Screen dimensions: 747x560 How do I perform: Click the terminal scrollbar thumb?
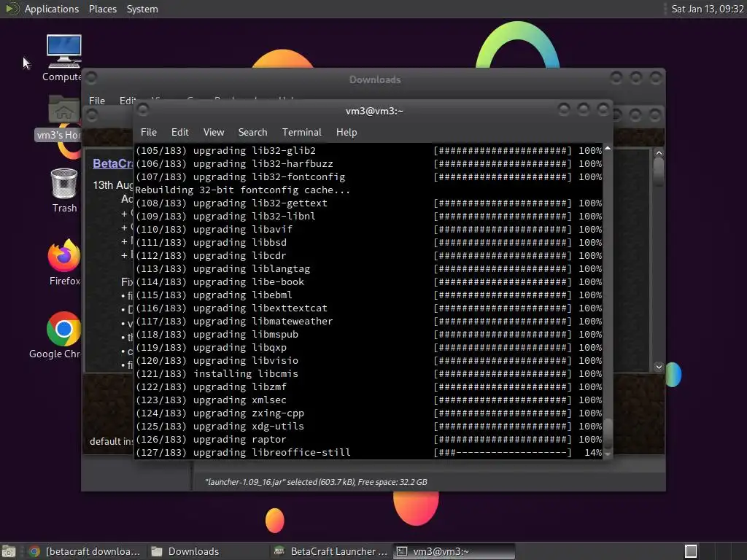[x=608, y=433]
